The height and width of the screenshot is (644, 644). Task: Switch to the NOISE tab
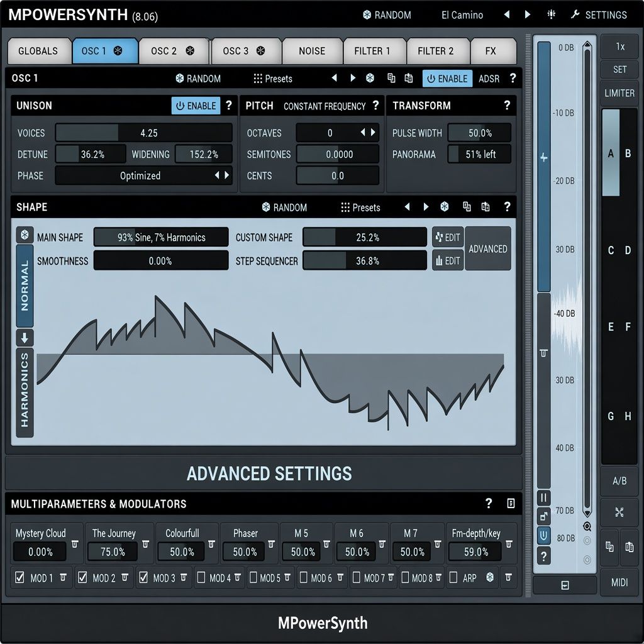pos(312,51)
